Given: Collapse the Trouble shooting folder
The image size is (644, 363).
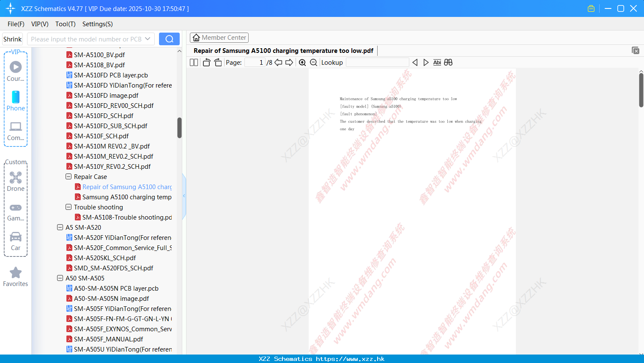Looking at the screenshot, I should [x=69, y=207].
